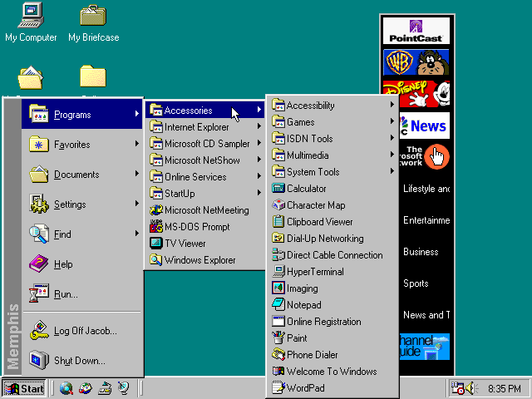Select Favorites in the Start menu
Image resolution: width=532 pixels, height=399 pixels.
coord(81,144)
